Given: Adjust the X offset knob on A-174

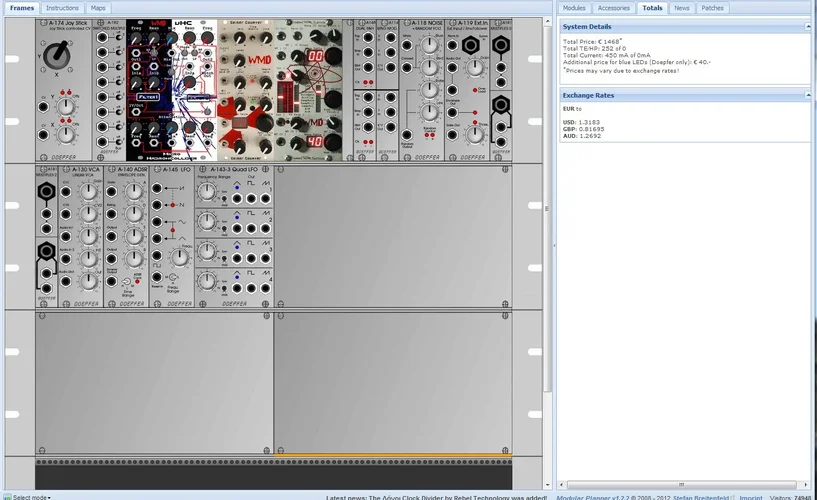Looking at the screenshot, I should click(x=66, y=135).
